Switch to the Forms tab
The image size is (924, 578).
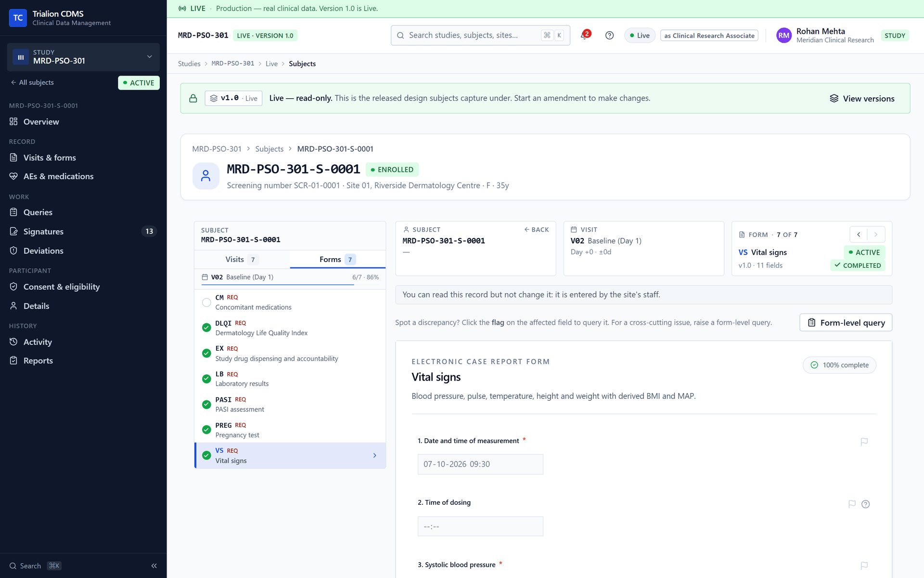337,260
